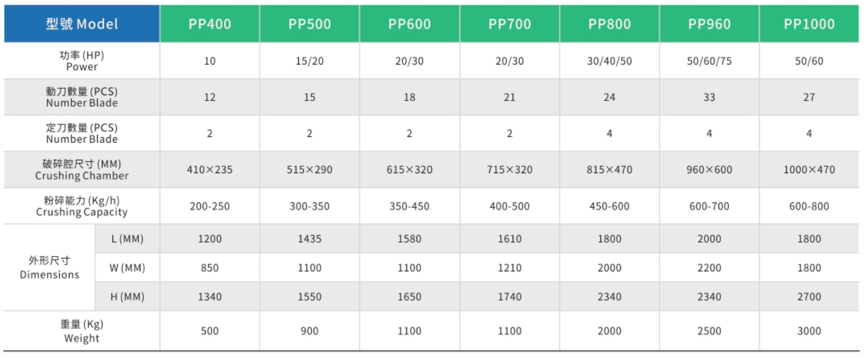Click the PP400 column header
This screenshot has width=868, height=359.
[x=209, y=24]
